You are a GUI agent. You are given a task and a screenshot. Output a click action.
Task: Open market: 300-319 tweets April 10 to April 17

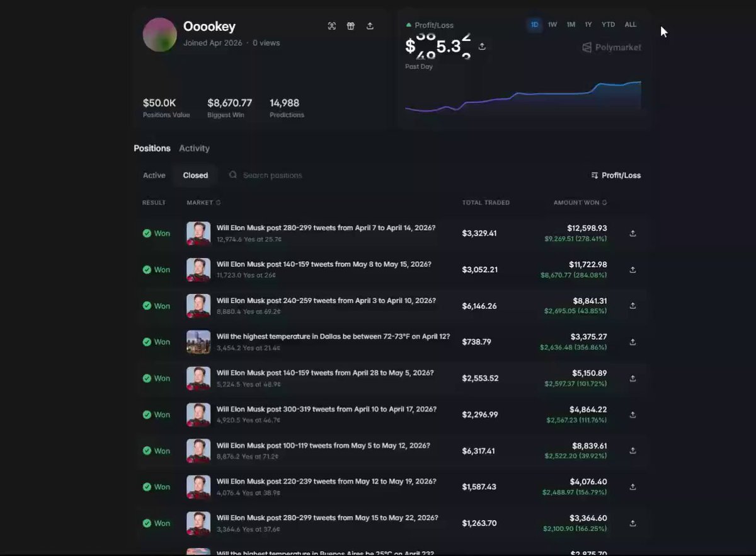pos(326,409)
